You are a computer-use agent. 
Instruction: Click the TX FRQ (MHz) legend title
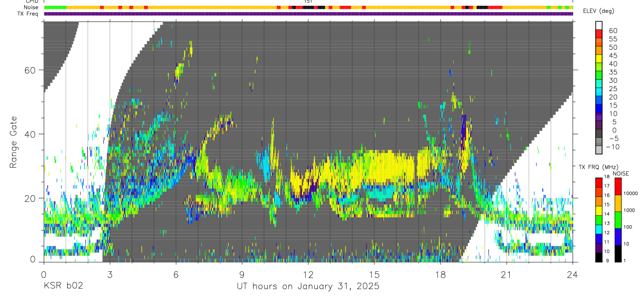pos(594,167)
